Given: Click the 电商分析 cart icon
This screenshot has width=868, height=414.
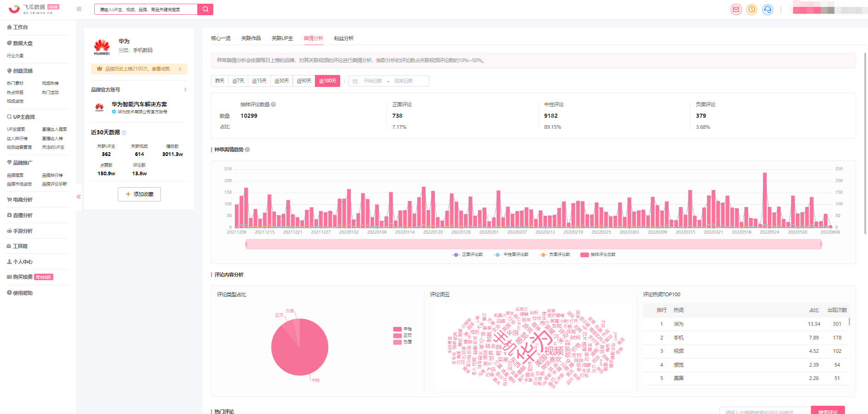Looking at the screenshot, I should click(9, 200).
